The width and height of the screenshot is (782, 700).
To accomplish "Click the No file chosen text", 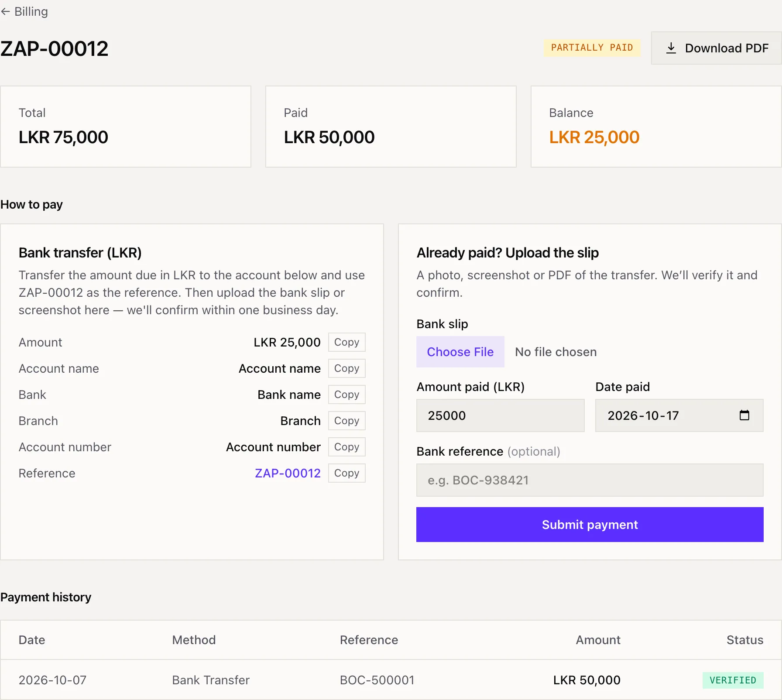I will click(556, 352).
